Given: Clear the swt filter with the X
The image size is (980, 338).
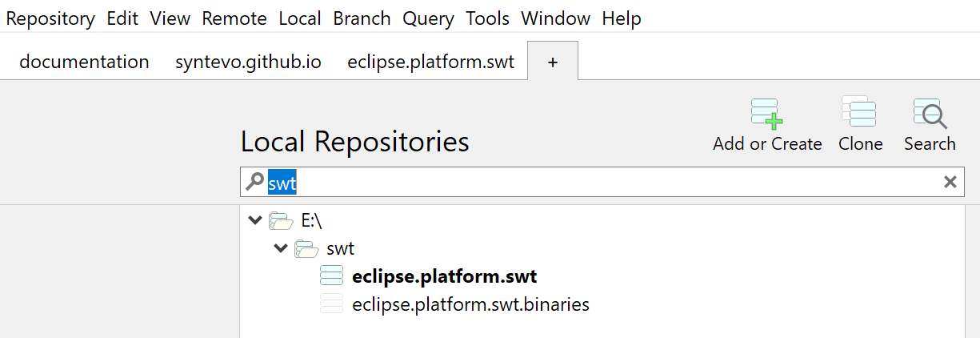Looking at the screenshot, I should 950,183.
